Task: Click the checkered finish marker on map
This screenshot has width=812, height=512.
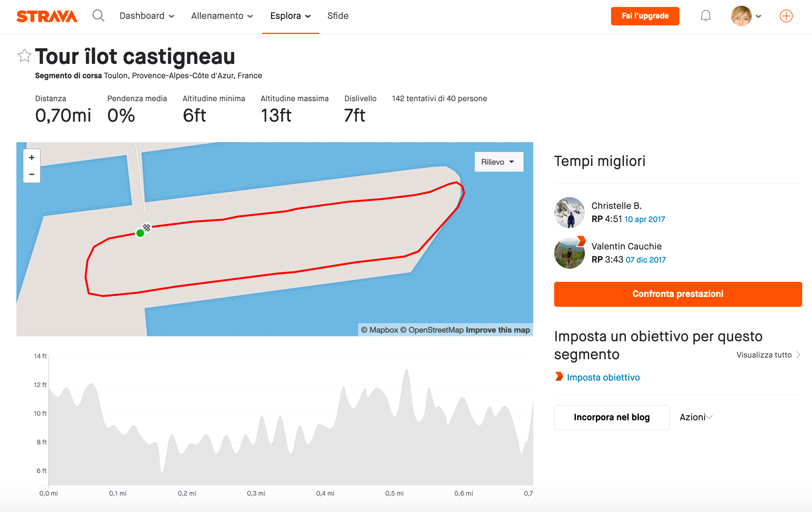Action: (x=147, y=227)
